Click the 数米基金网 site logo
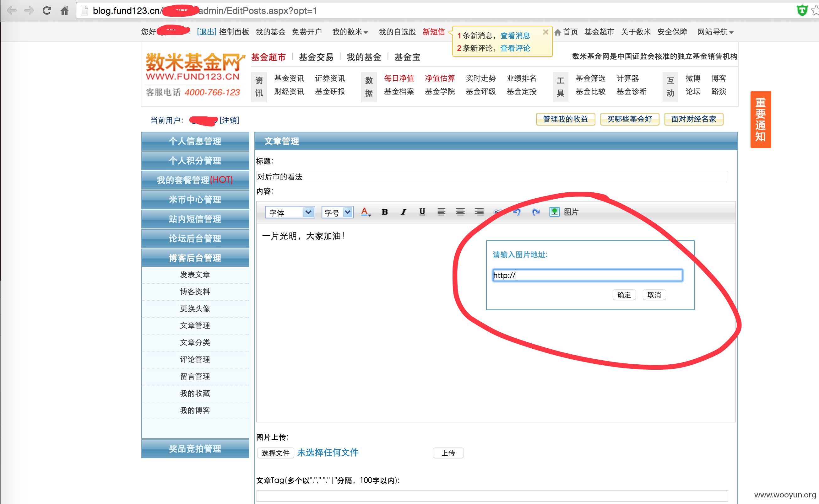The height and width of the screenshot is (504, 819). (x=195, y=67)
